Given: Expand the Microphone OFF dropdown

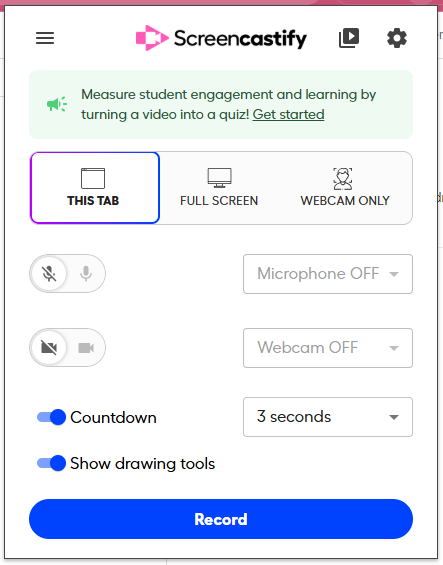Looking at the screenshot, I should pos(328,274).
